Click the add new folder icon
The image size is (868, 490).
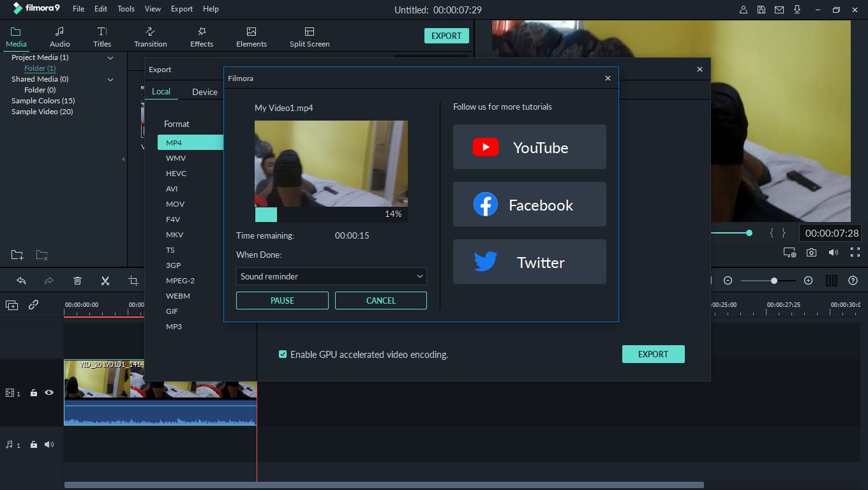pyautogui.click(x=17, y=255)
